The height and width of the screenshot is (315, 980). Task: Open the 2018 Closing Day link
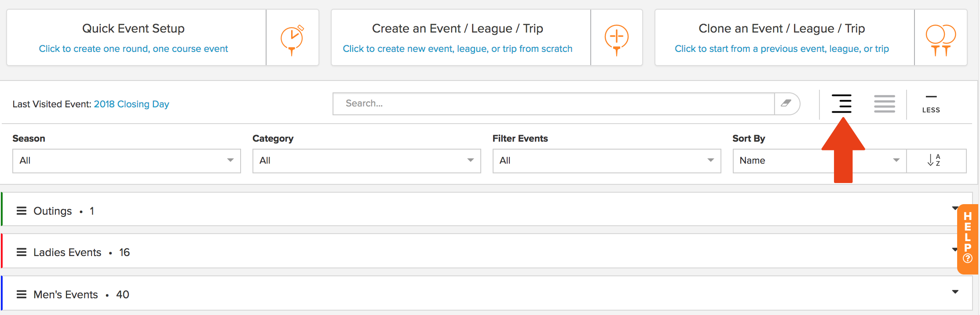pos(132,104)
